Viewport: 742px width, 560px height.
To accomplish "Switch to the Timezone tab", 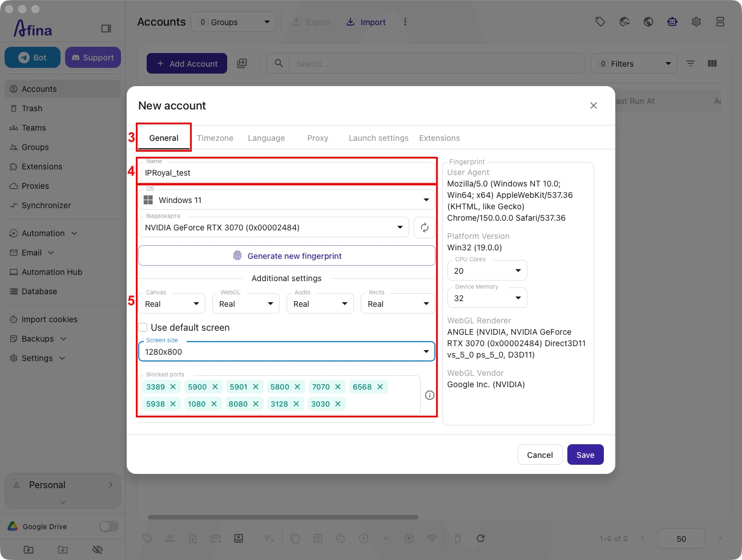I will (x=215, y=138).
